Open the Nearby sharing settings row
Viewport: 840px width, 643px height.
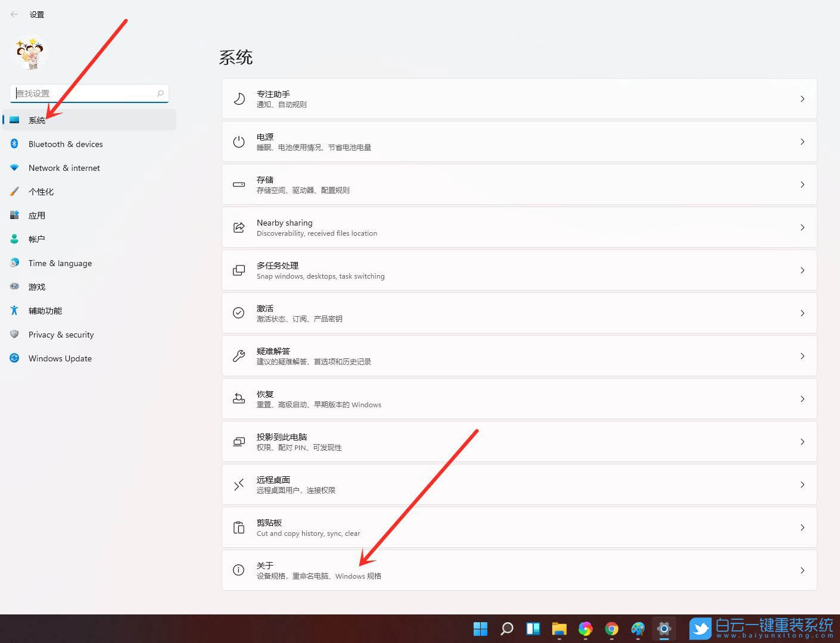pos(518,227)
